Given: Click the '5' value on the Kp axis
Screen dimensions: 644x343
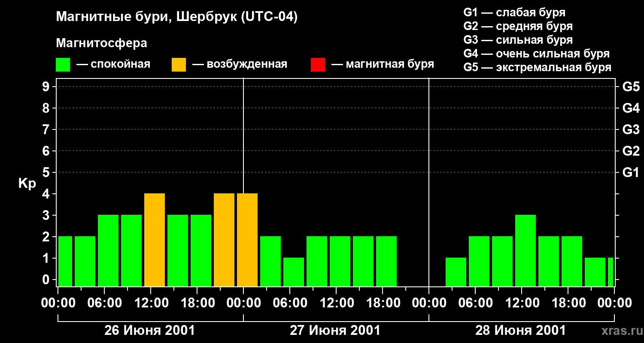Looking at the screenshot, I should [x=47, y=172].
